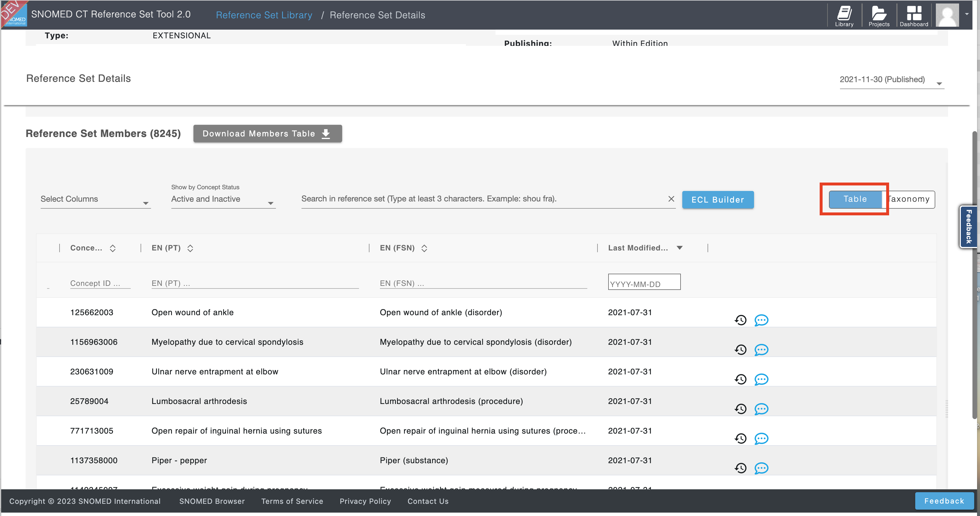
Task: Switch to Taxonomy view
Action: [909, 199]
